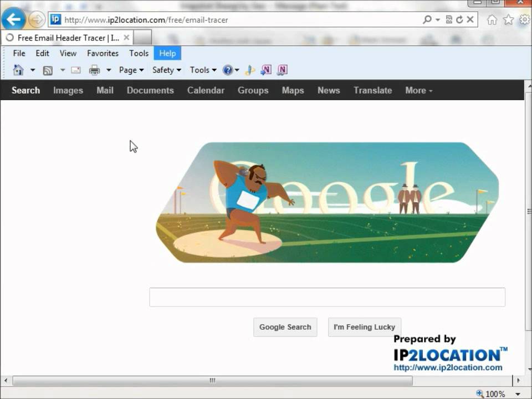Open the Edit menu
This screenshot has width=532, height=399.
pos(43,53)
